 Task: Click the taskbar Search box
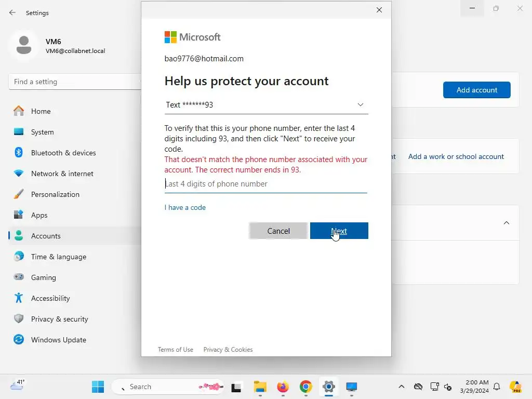point(168,387)
